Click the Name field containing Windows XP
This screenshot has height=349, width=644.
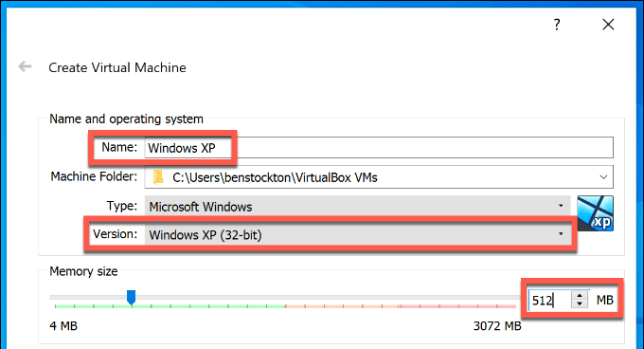[379, 148]
